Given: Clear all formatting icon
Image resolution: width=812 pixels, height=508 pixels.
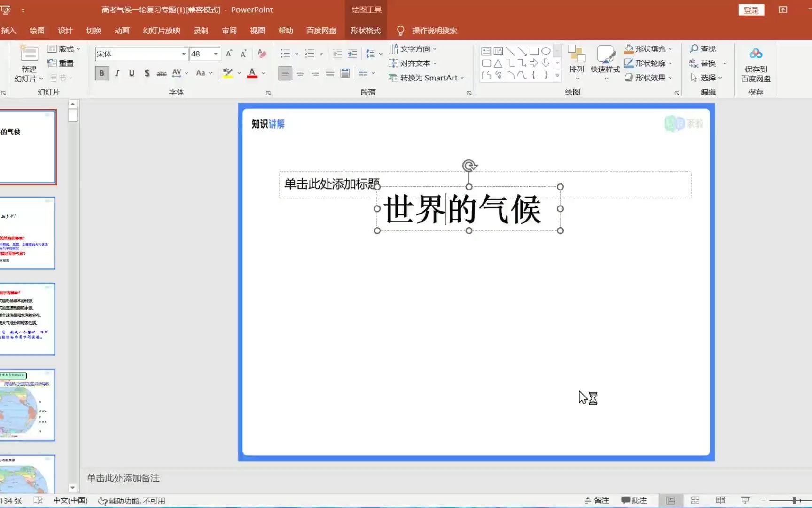Looking at the screenshot, I should (x=262, y=54).
